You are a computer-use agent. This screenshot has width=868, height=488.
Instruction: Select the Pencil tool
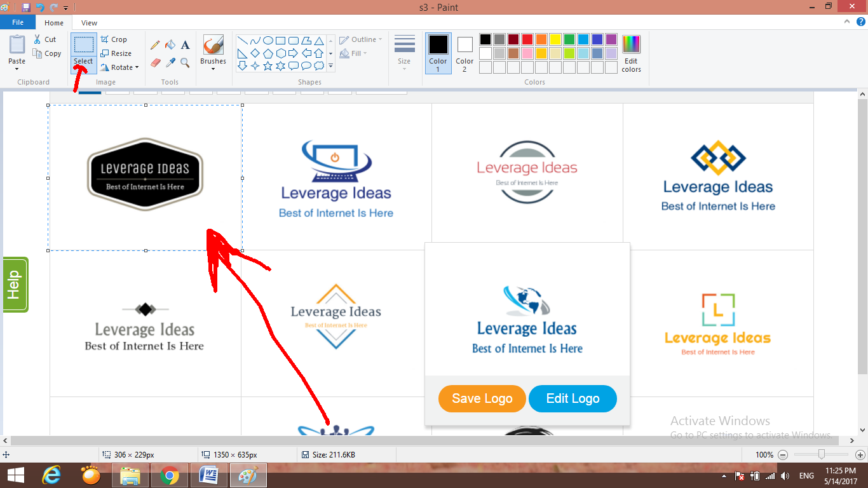[x=156, y=45]
